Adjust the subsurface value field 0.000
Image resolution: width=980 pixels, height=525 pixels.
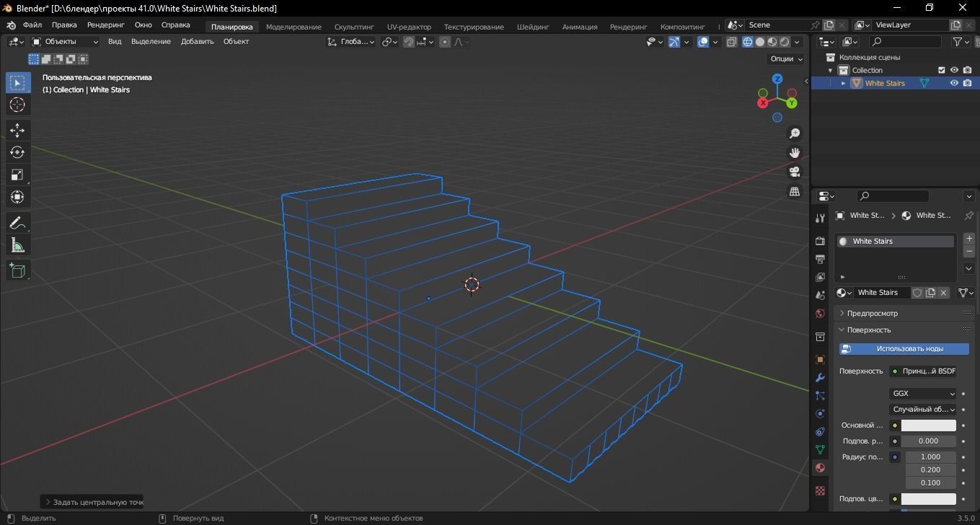coord(928,441)
